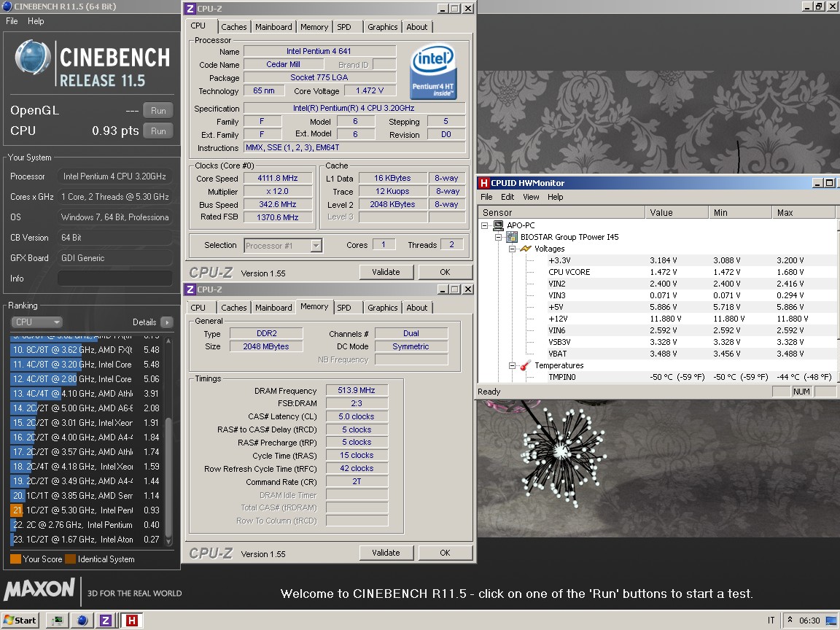
Task: Open the HWMonitor Help menu
Action: coord(556,197)
